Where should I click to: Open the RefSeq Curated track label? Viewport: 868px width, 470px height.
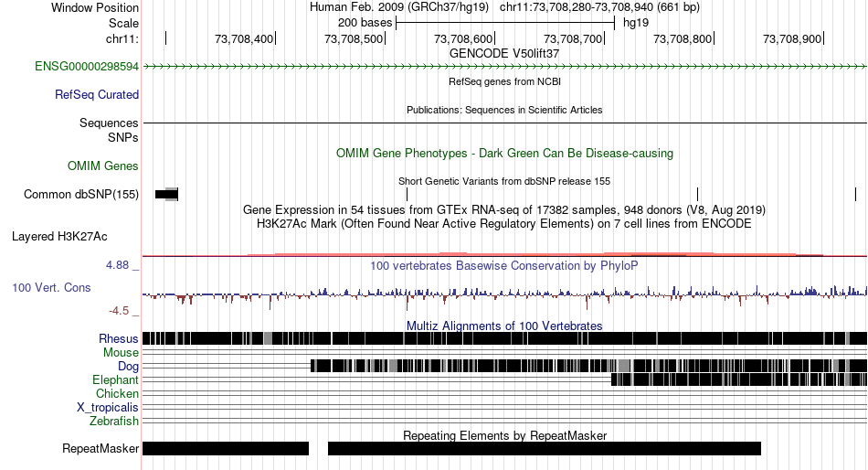click(x=96, y=95)
